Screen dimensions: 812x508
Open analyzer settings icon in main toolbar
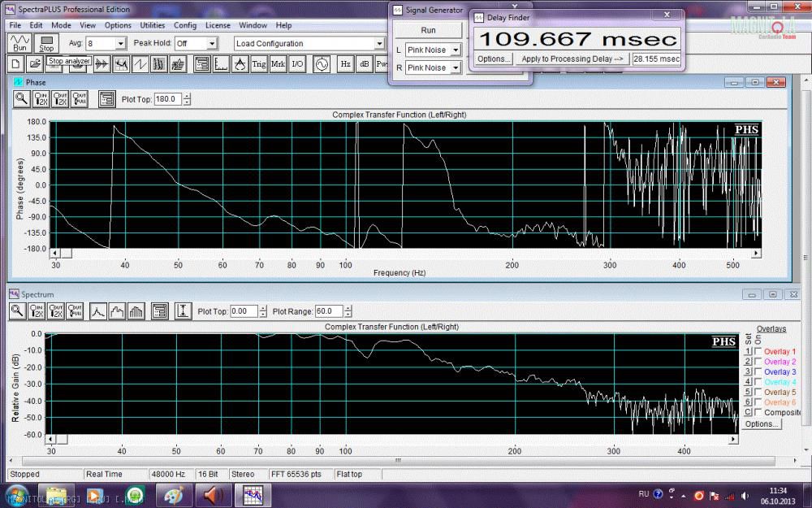click(x=202, y=64)
